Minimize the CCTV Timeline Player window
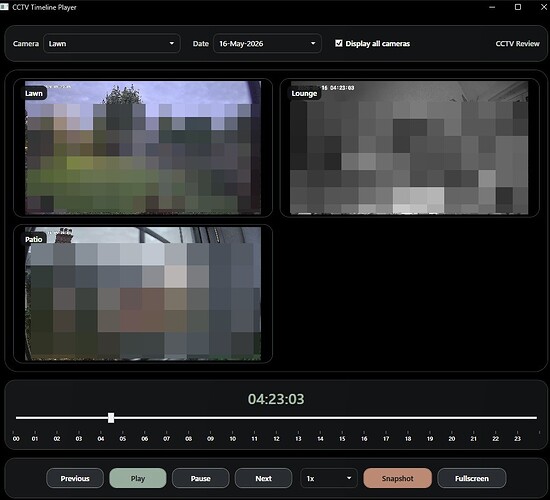Screen dimensions: 550x500 [x=492, y=7]
